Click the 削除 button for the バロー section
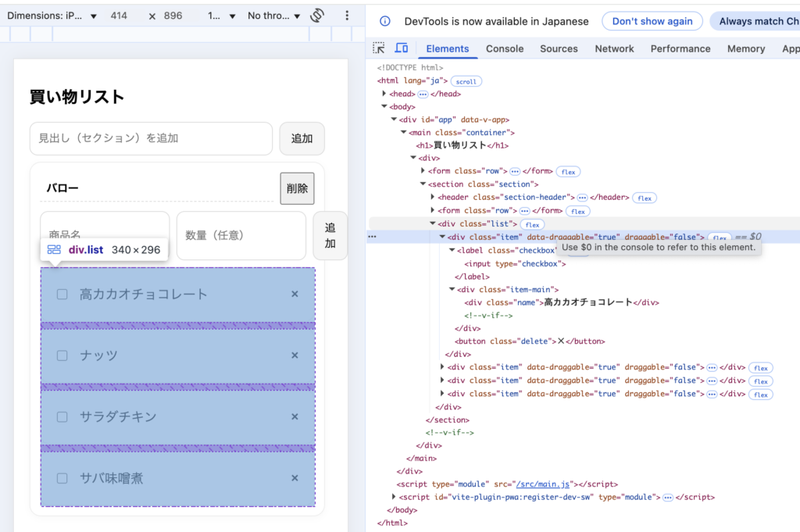The image size is (800, 532). click(297, 188)
